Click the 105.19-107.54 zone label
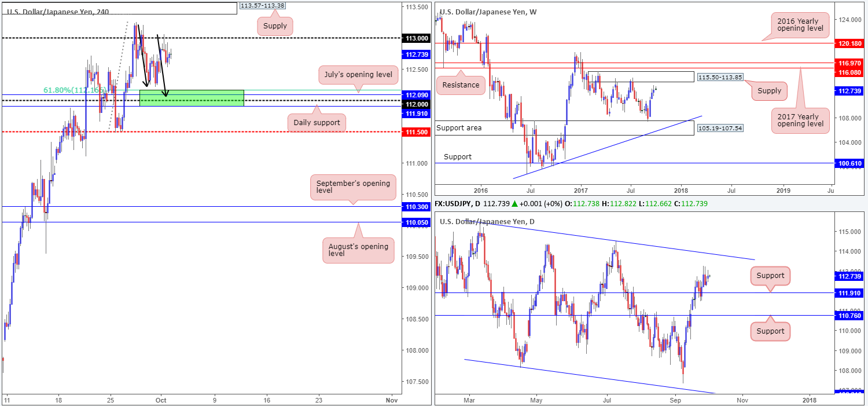This screenshot has width=868, height=406. click(x=719, y=127)
